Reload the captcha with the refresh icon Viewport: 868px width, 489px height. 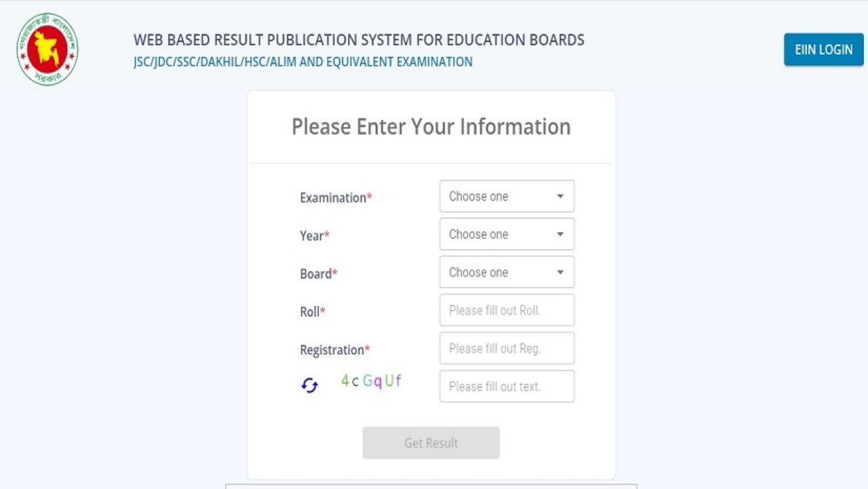tap(309, 385)
